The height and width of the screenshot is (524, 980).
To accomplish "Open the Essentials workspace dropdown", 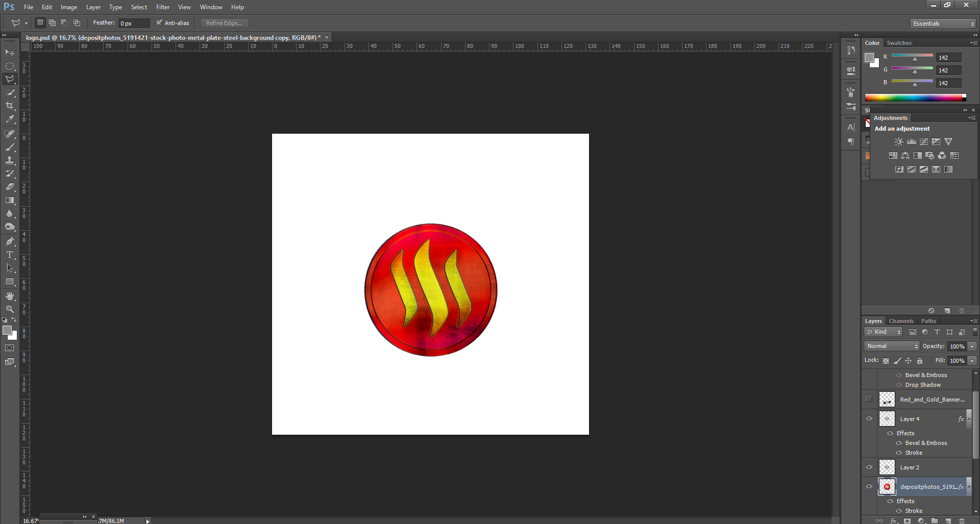I will pos(943,23).
